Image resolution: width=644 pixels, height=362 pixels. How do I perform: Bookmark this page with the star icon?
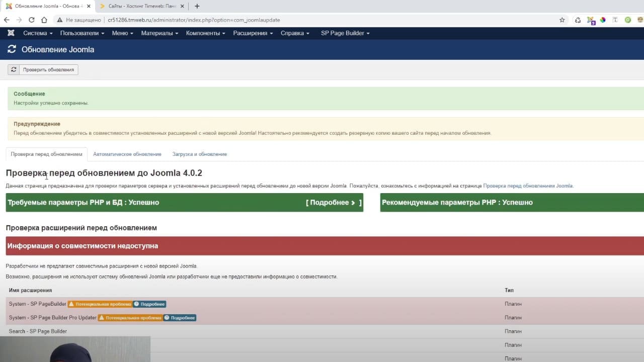(x=562, y=20)
